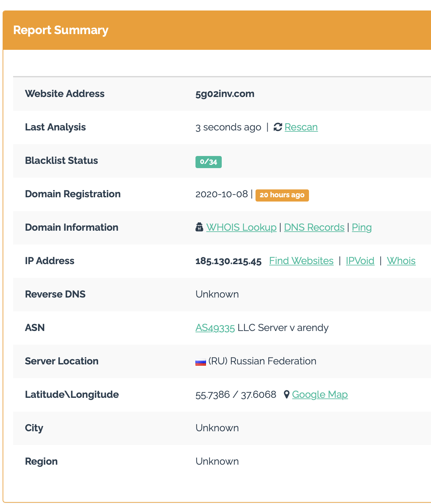Open the AS49335 ASN link

click(215, 328)
